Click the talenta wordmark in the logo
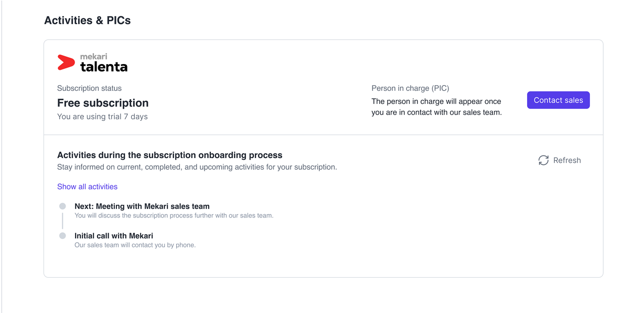This screenshot has height=313, width=644. (x=104, y=67)
